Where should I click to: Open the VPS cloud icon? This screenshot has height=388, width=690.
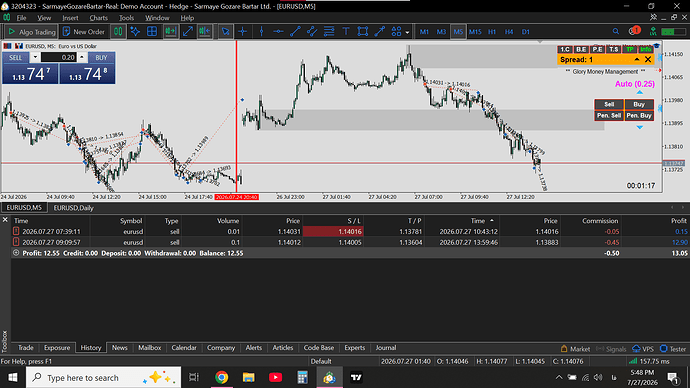pos(636,349)
